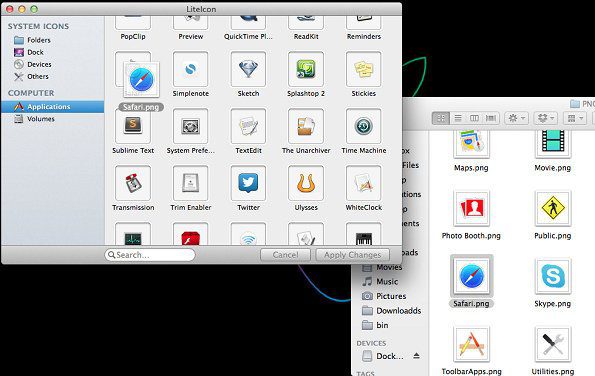Select the System Preferences icon well
The height and width of the screenshot is (376, 595).
click(x=190, y=126)
